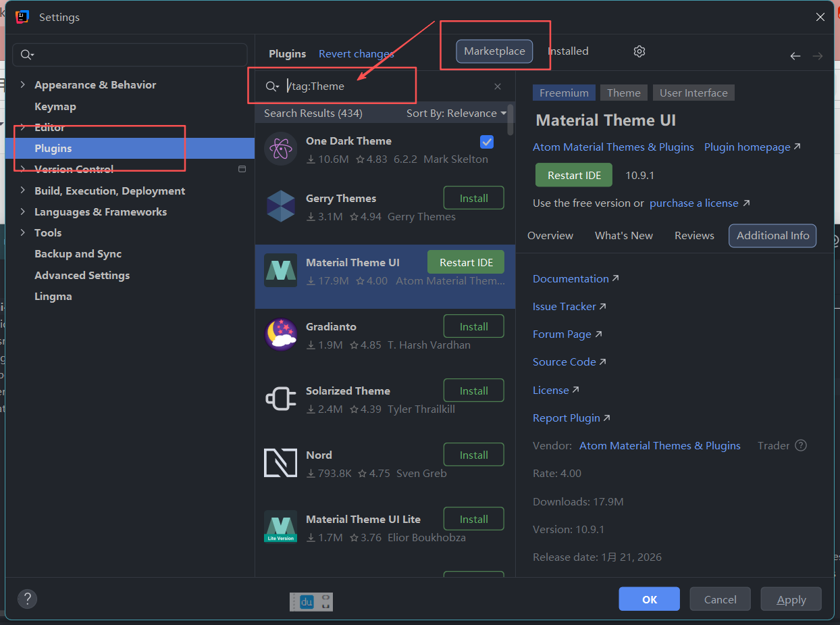Viewport: 840px width, 625px height.
Task: Expand the Editor settings node
Action: (23, 127)
